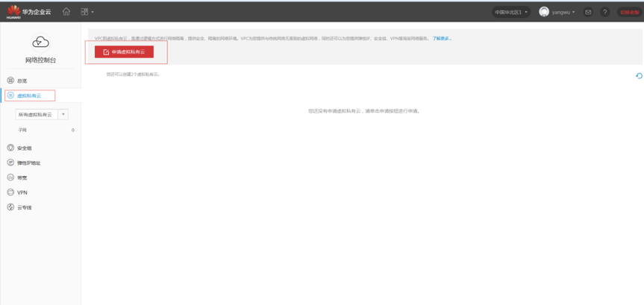Open 安全组 security group section
The image size is (644, 305).
pos(24,148)
